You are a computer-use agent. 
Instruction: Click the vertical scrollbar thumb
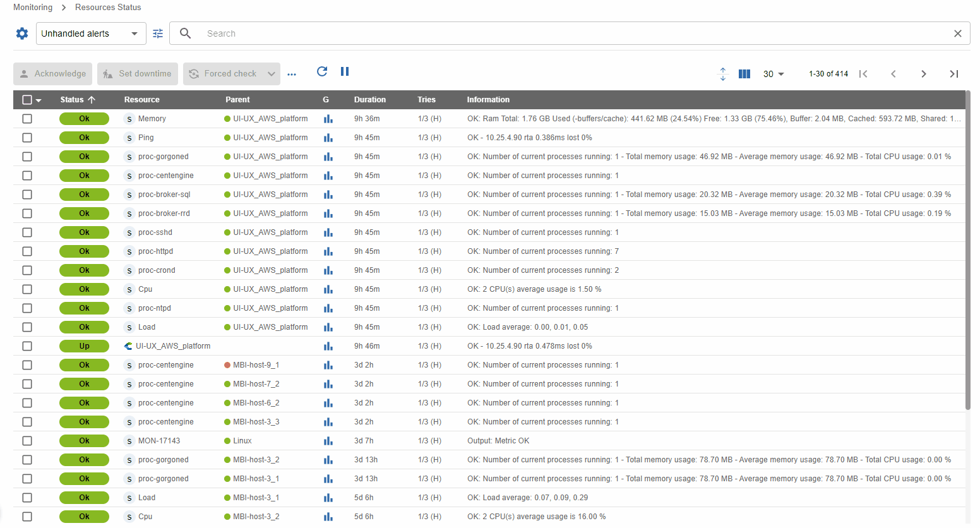pos(967,250)
